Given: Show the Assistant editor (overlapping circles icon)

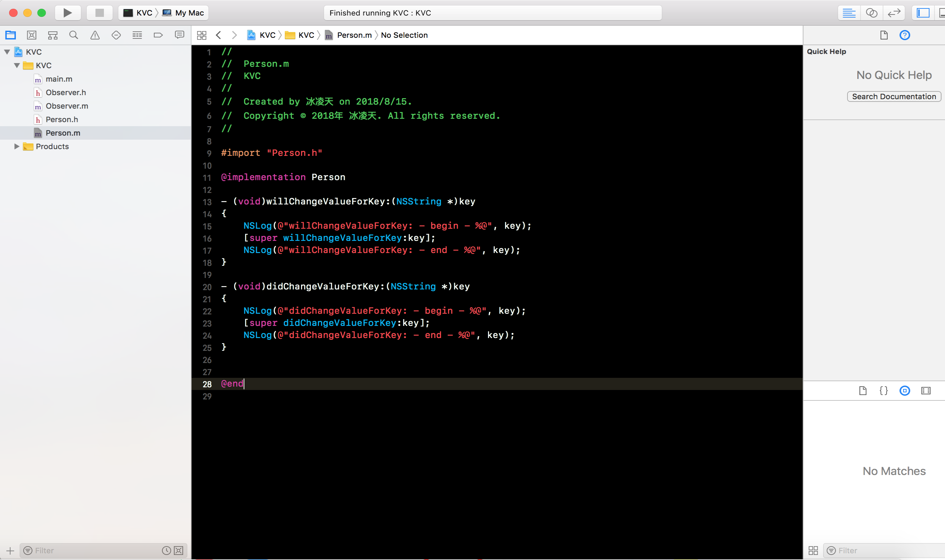Looking at the screenshot, I should [871, 13].
